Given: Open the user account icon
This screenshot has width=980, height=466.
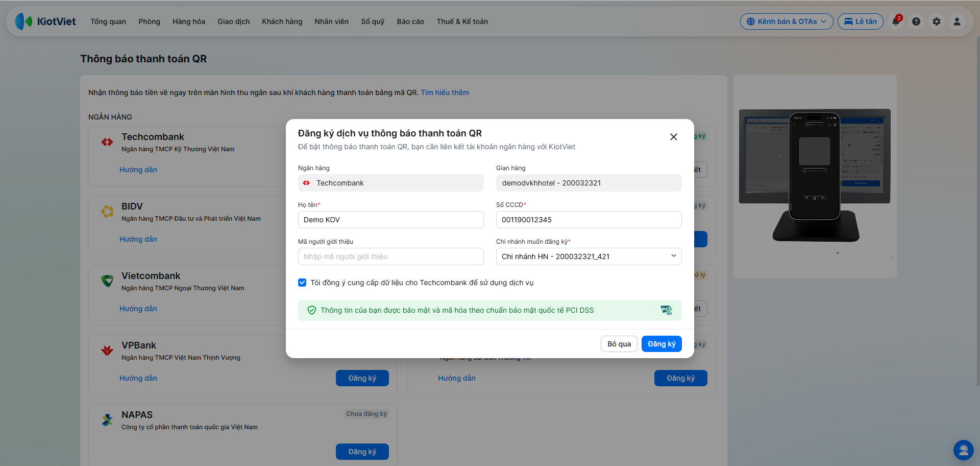Looking at the screenshot, I should 957,21.
